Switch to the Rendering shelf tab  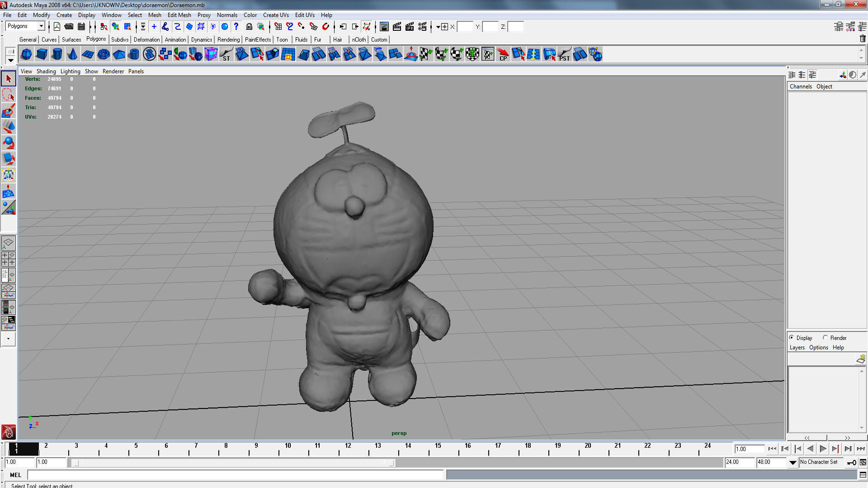coord(228,40)
